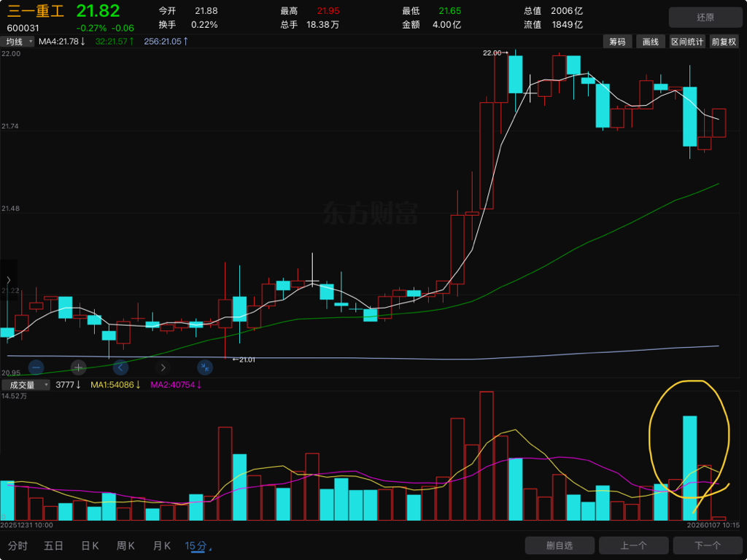Zoom in chart with plus icon
The image size is (747, 560).
click(x=79, y=367)
